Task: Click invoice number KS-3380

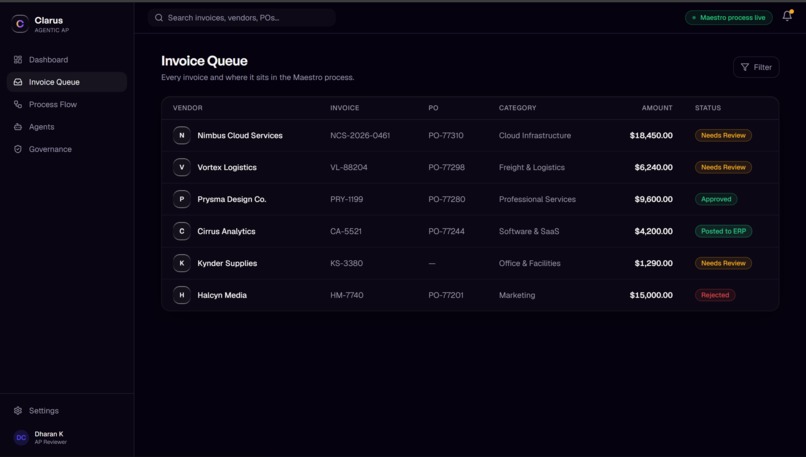Action: [346, 263]
